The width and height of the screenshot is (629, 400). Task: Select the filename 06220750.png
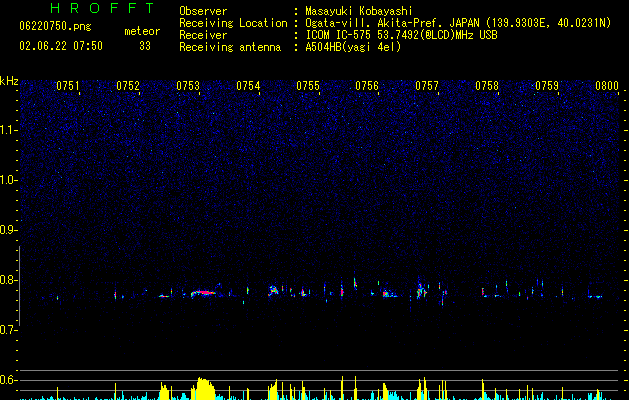pos(55,27)
